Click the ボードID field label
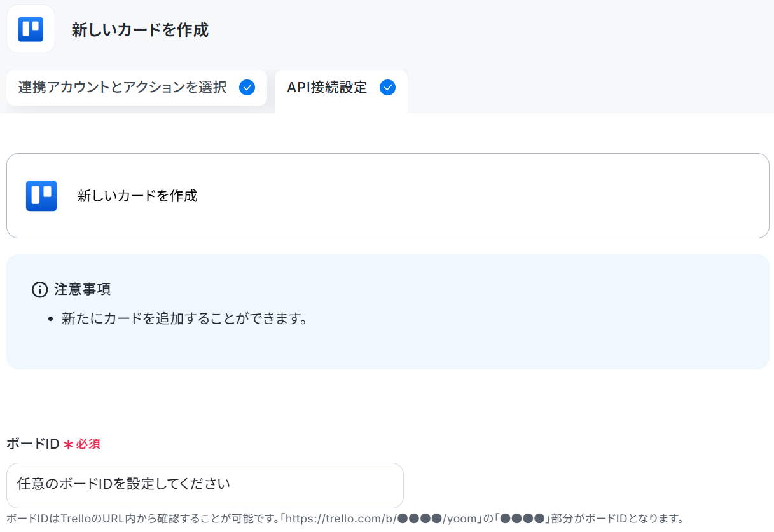The width and height of the screenshot is (774, 532). pyautogui.click(x=32, y=444)
